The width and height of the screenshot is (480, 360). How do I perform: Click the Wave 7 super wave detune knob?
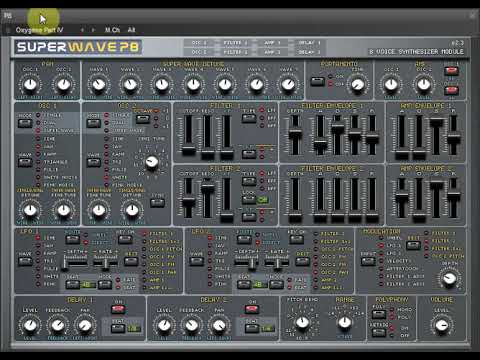pos(288,85)
